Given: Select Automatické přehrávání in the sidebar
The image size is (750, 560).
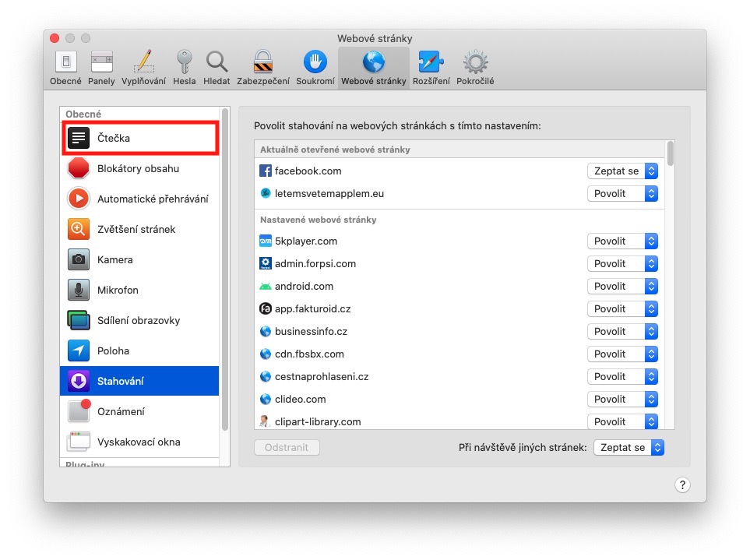Looking at the screenshot, I should (x=139, y=199).
